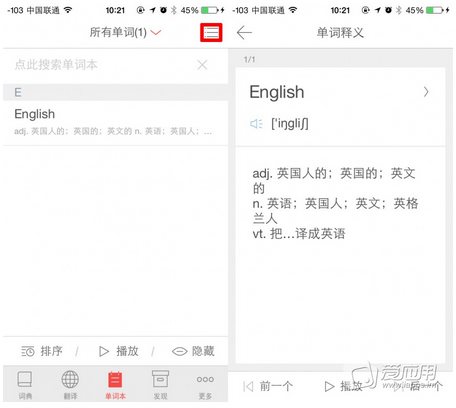The height and width of the screenshot is (408, 456).
Task: Switch to the 词典 dictionary tab
Action: click(25, 385)
